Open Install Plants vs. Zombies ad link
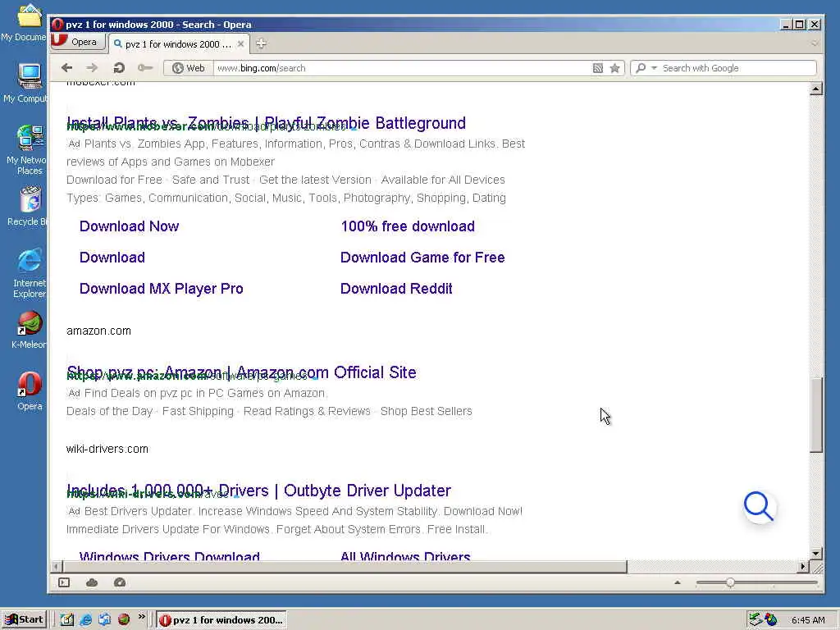The width and height of the screenshot is (840, 630). 266,123
